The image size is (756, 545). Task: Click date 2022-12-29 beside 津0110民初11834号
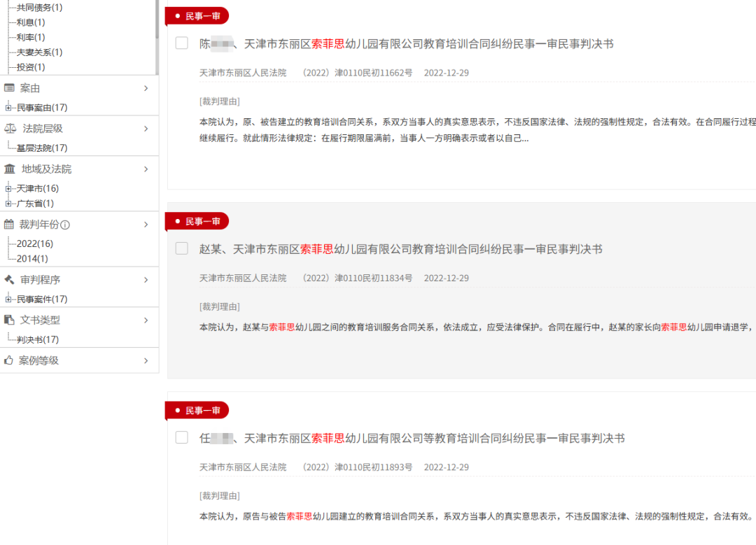coord(447,278)
